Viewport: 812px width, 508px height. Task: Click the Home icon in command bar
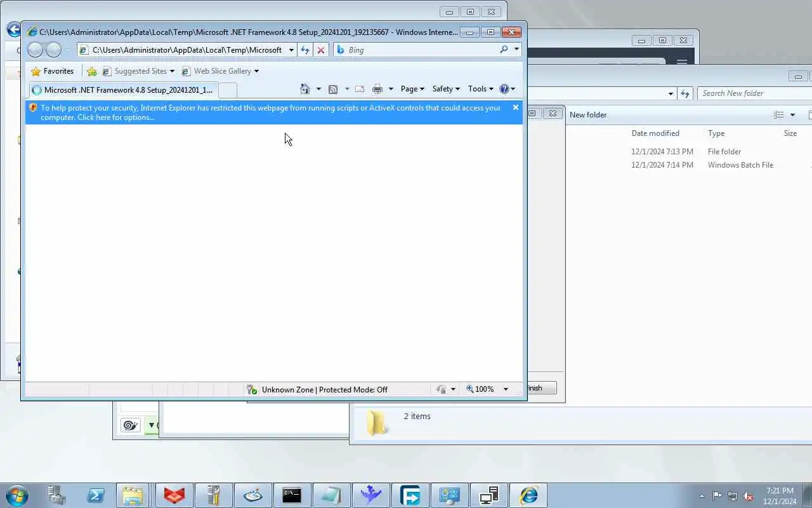point(305,89)
